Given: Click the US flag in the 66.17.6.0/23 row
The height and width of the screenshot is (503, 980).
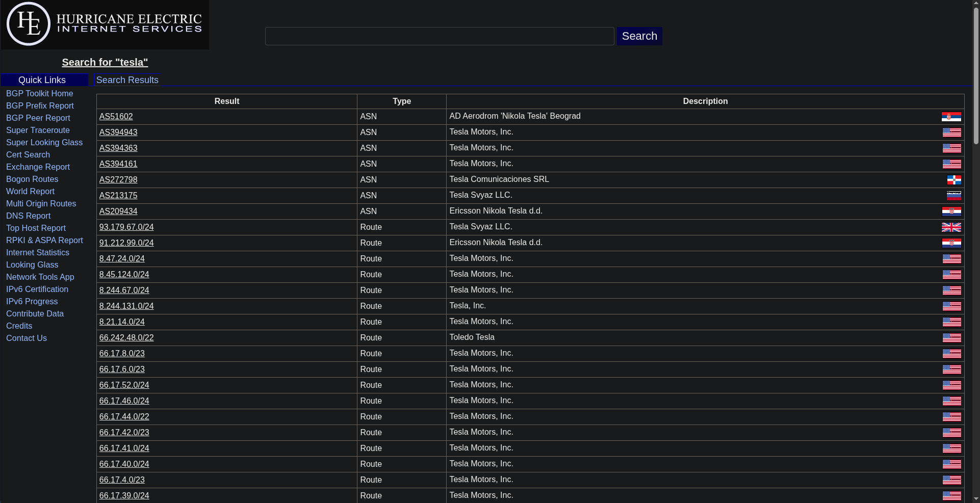Looking at the screenshot, I should [x=952, y=369].
